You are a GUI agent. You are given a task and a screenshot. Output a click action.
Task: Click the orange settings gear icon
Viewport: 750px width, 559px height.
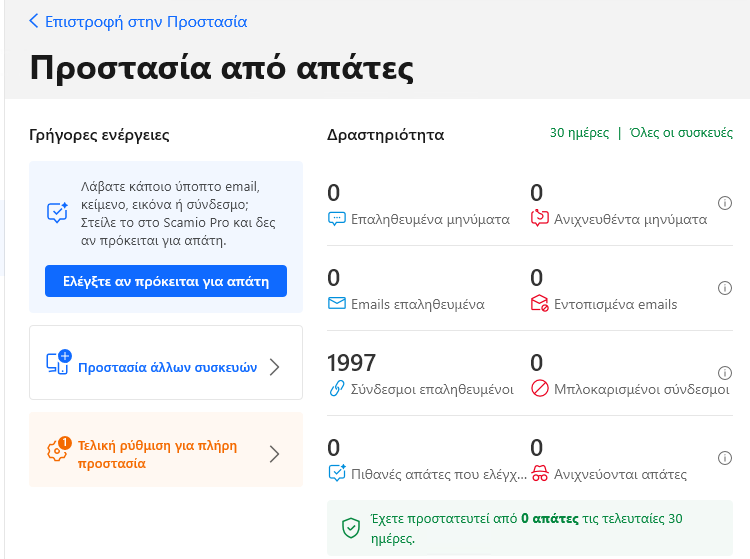[x=59, y=449]
